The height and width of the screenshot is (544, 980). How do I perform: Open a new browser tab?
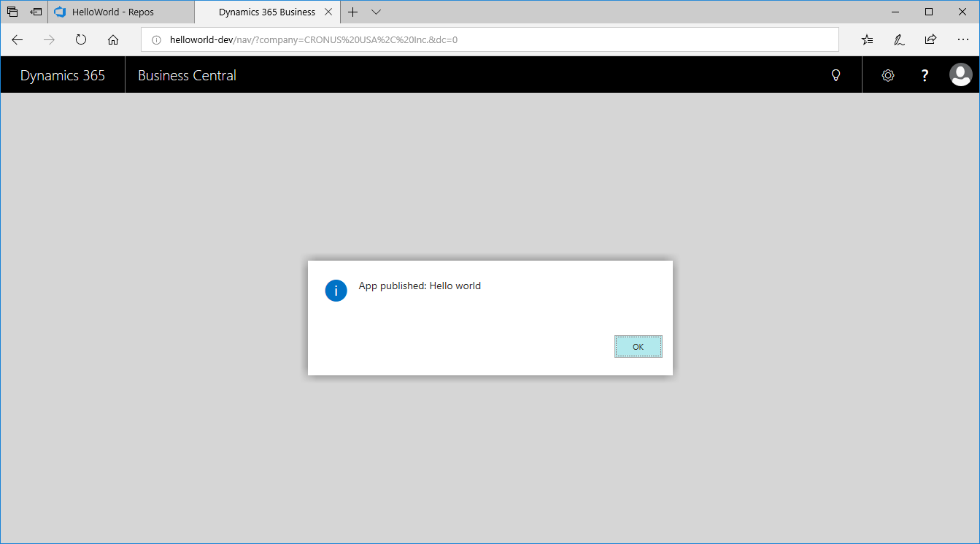[x=353, y=12]
